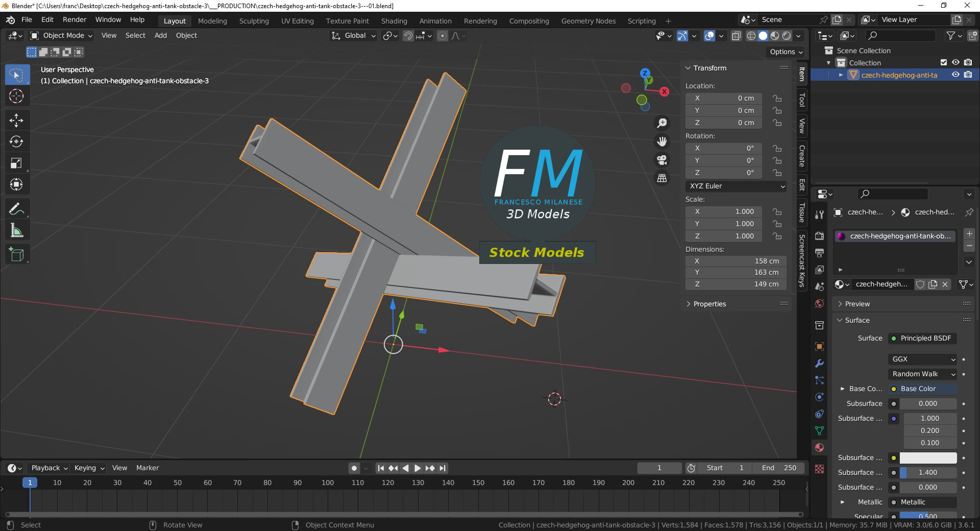Activate the Annotate tool

(x=16, y=209)
